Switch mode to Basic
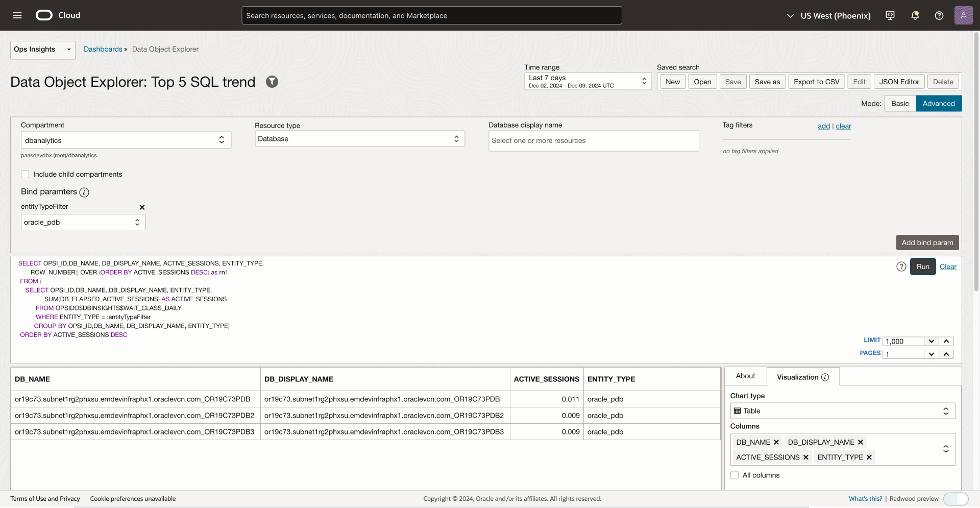The height and width of the screenshot is (508, 980). point(900,104)
